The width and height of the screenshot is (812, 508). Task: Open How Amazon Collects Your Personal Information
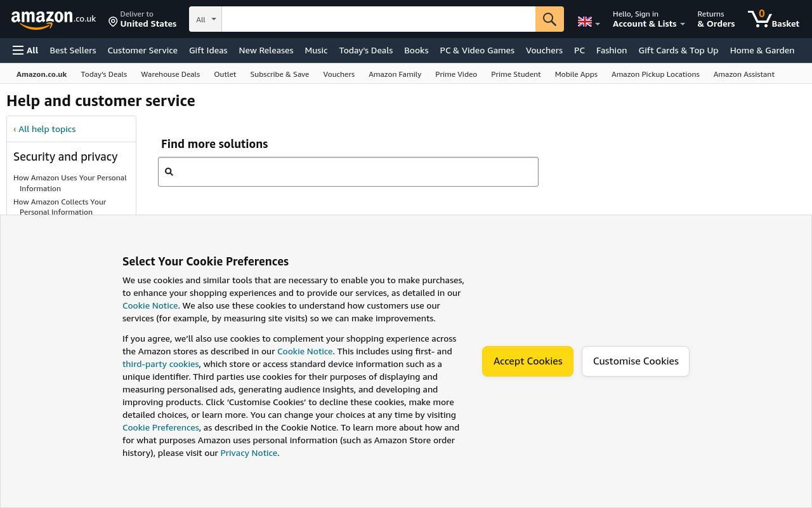[x=60, y=207]
